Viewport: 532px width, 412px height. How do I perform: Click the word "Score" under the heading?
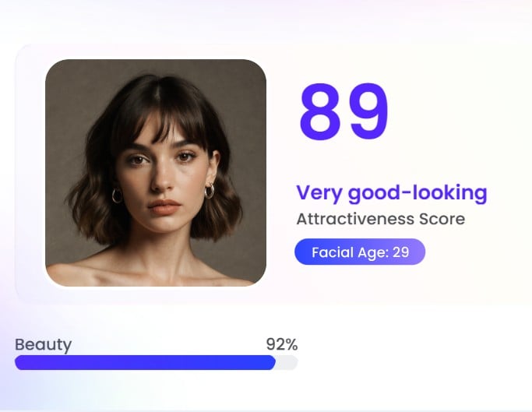click(x=442, y=219)
